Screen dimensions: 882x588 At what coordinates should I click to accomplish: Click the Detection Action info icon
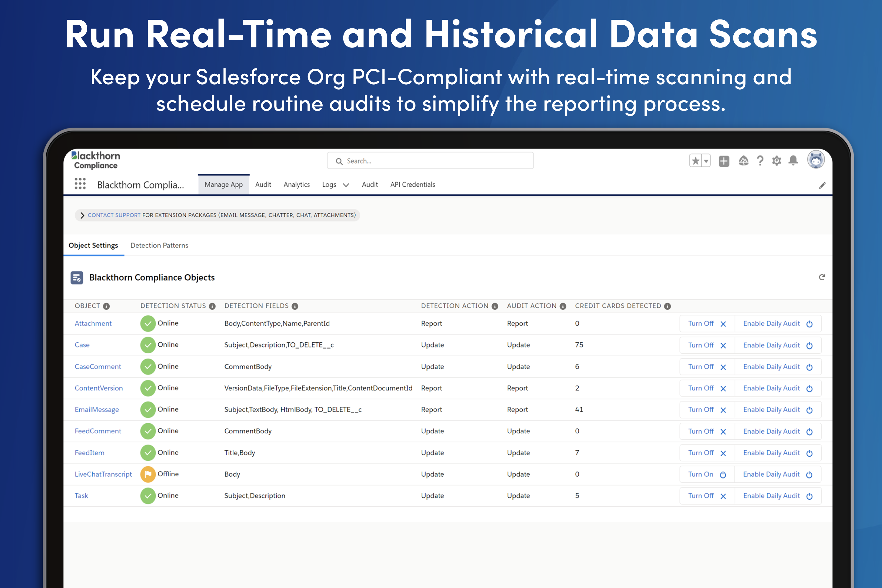pos(495,306)
